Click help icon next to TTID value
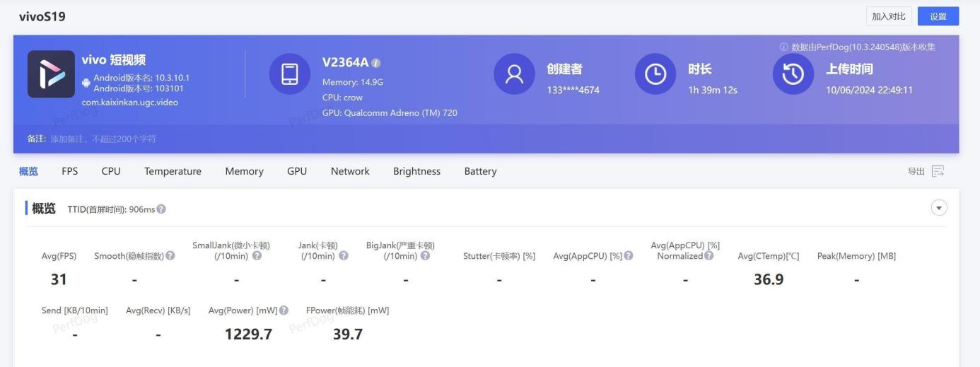This screenshot has width=980, height=367. 161,209
